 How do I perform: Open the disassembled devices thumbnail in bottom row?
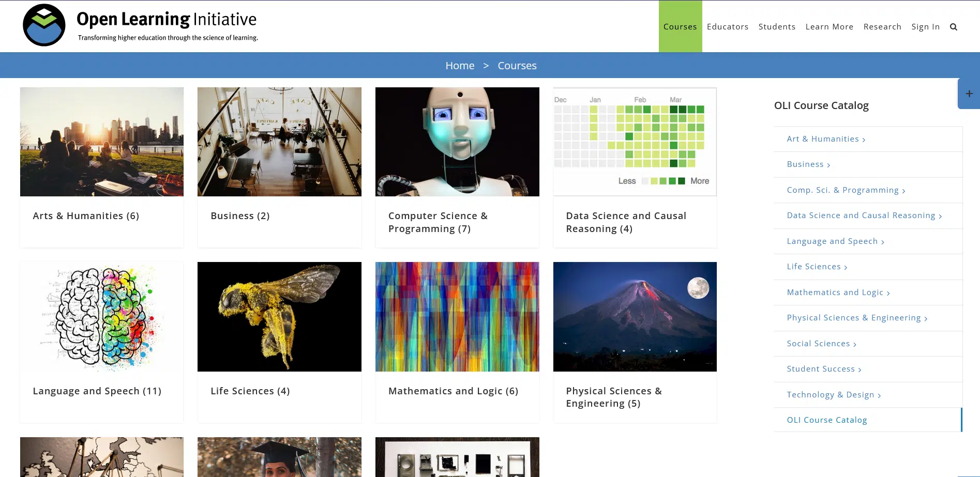(x=457, y=457)
